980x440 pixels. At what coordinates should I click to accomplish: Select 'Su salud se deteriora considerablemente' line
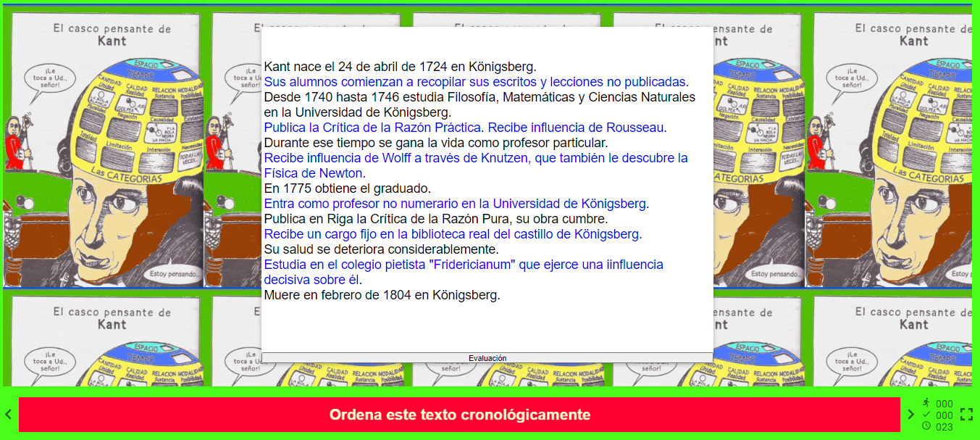coord(381,249)
